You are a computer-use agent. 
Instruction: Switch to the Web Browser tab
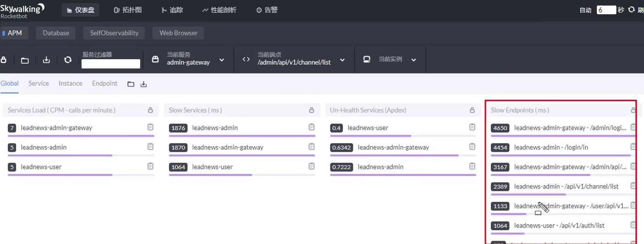178,33
